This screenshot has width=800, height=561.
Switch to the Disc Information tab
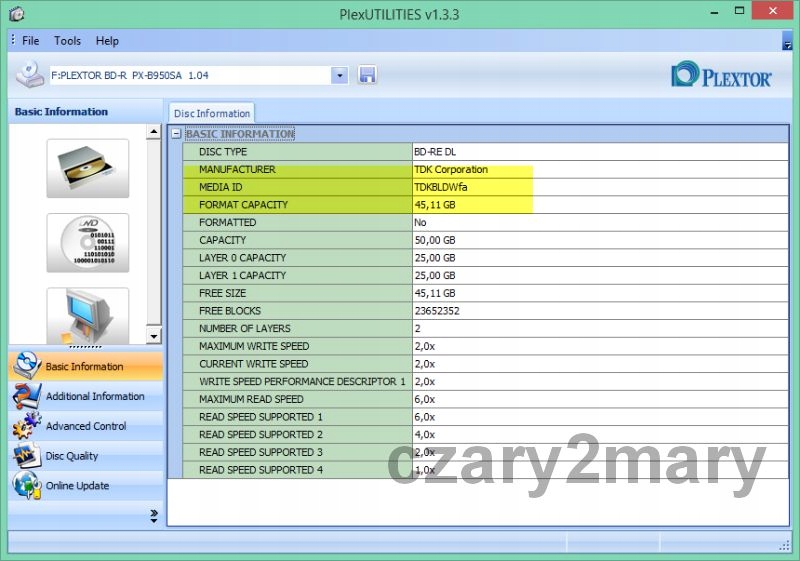(212, 113)
